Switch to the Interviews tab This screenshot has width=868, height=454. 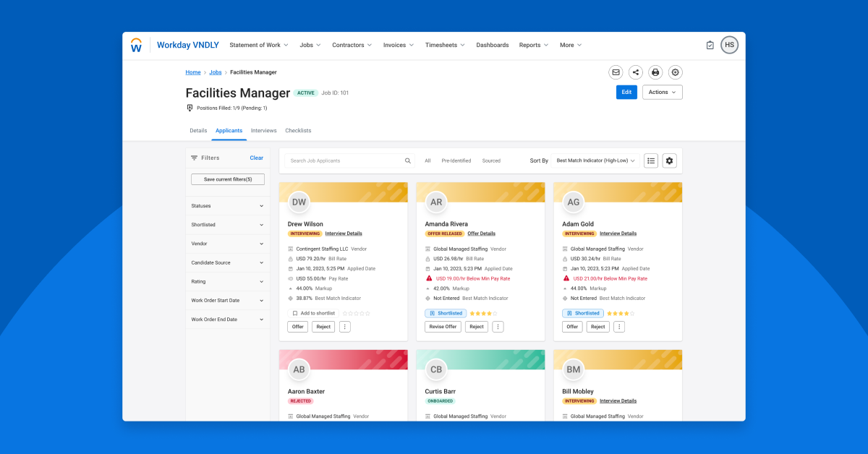(x=263, y=131)
